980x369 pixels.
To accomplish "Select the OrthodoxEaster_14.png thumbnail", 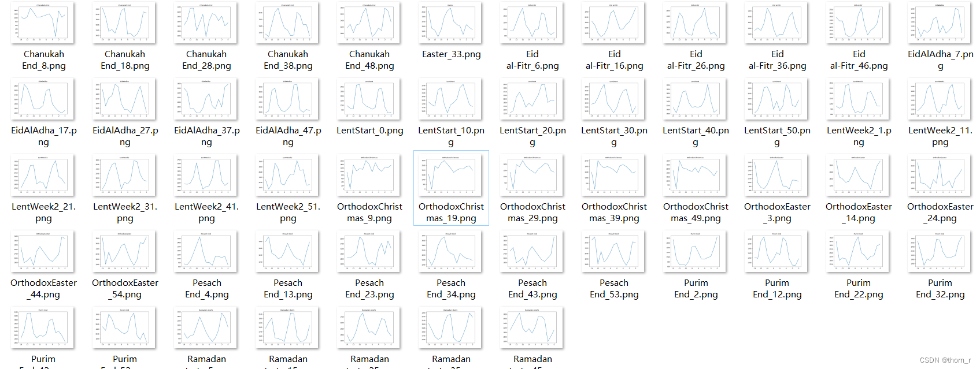I will coord(858,176).
